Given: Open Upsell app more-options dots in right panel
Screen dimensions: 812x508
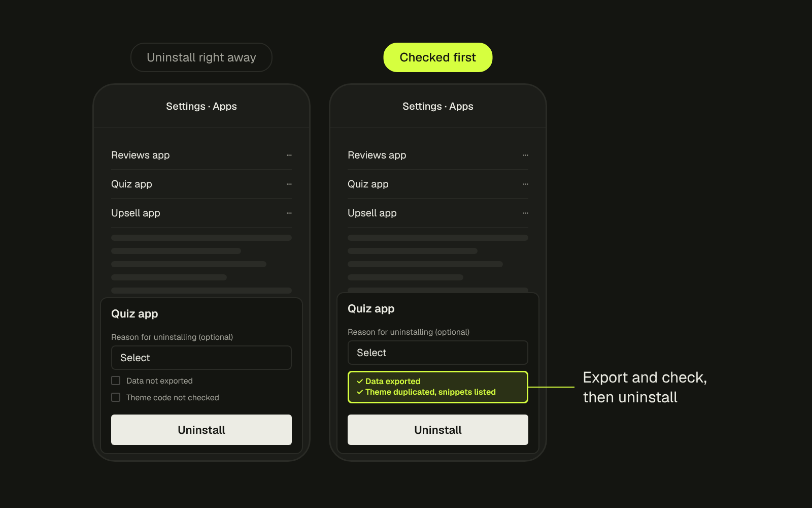Looking at the screenshot, I should pyautogui.click(x=525, y=213).
